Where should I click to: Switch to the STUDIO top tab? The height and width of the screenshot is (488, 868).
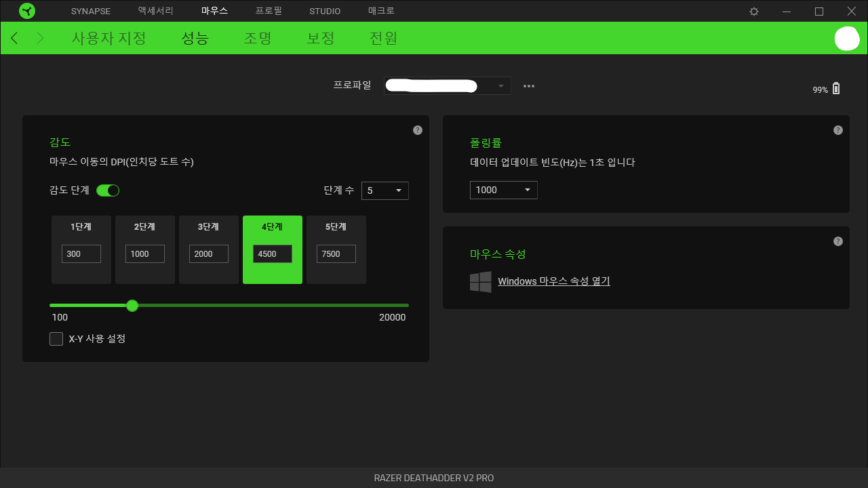point(325,11)
